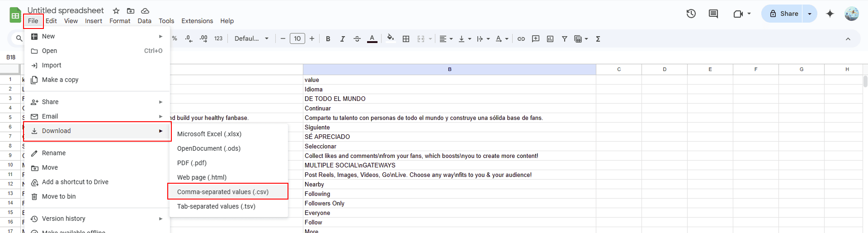Click the create filter funnel icon

565,39
